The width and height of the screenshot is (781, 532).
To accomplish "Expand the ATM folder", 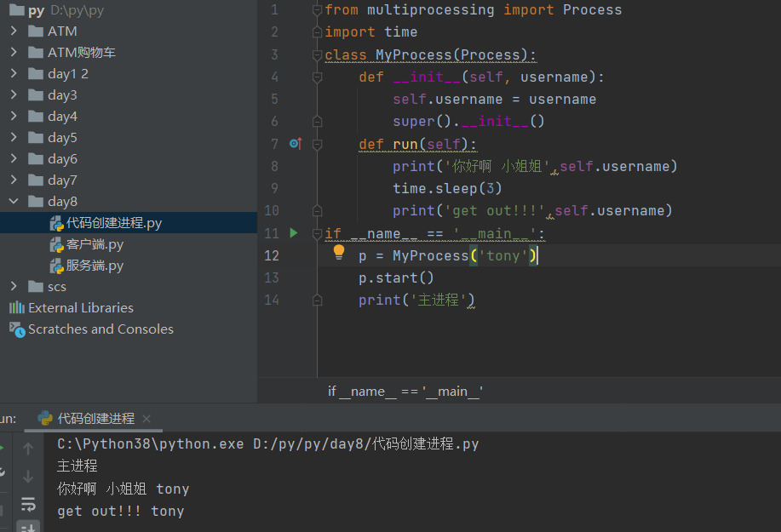I will coord(14,31).
